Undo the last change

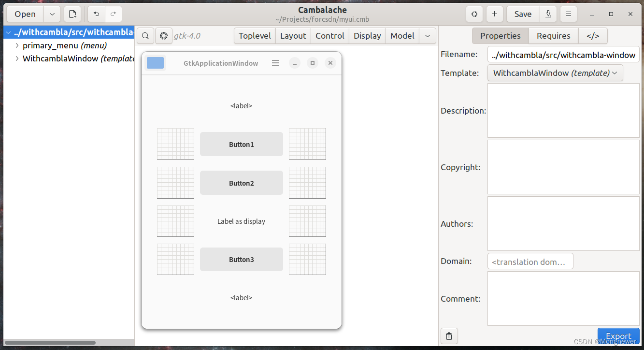click(96, 14)
